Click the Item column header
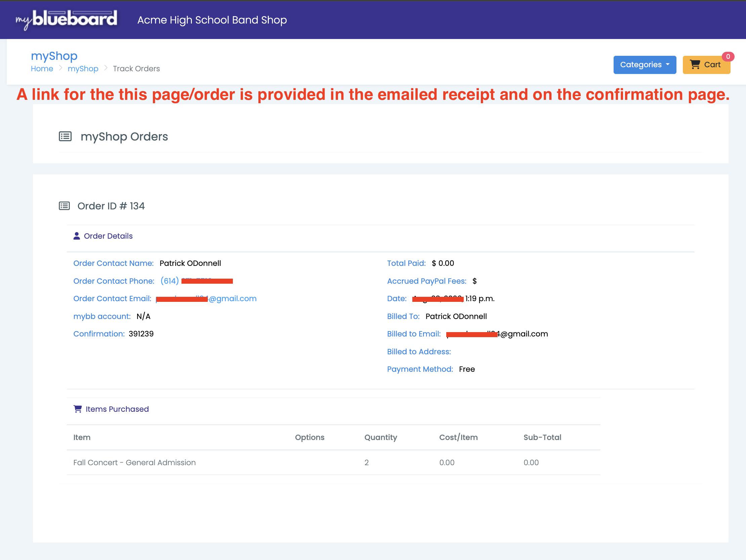Image resolution: width=746 pixels, height=560 pixels. click(x=82, y=437)
